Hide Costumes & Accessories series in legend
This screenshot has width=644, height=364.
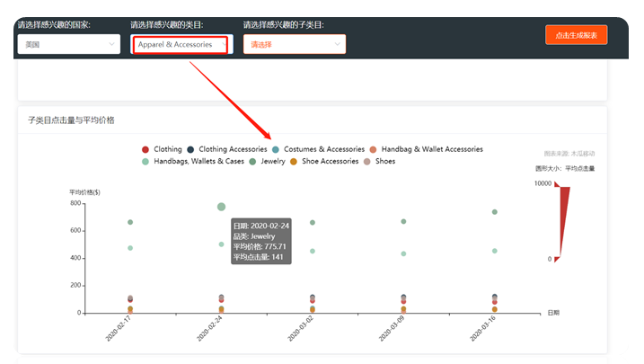[277, 149]
